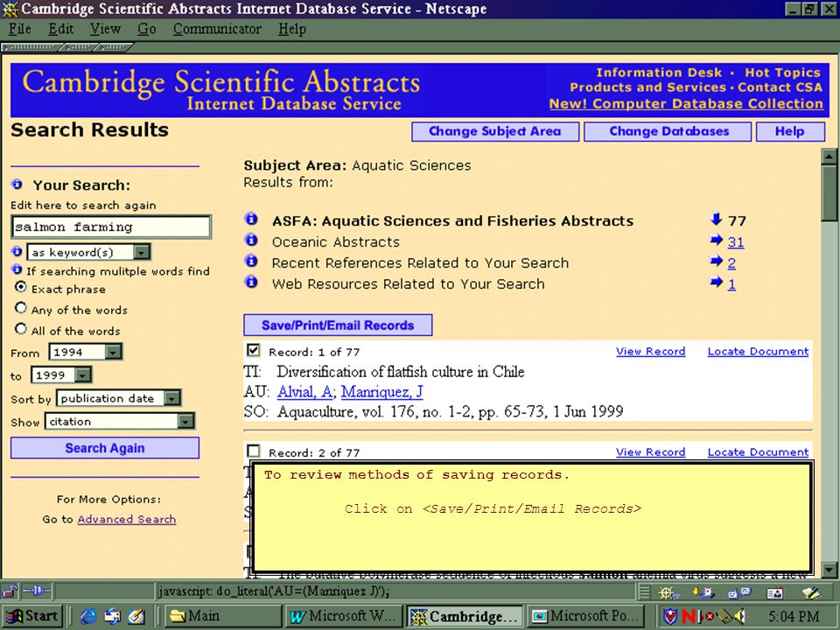This screenshot has height=630, width=840.
Task: Click blue down arrow beside 77 results
Action: pyautogui.click(x=716, y=219)
